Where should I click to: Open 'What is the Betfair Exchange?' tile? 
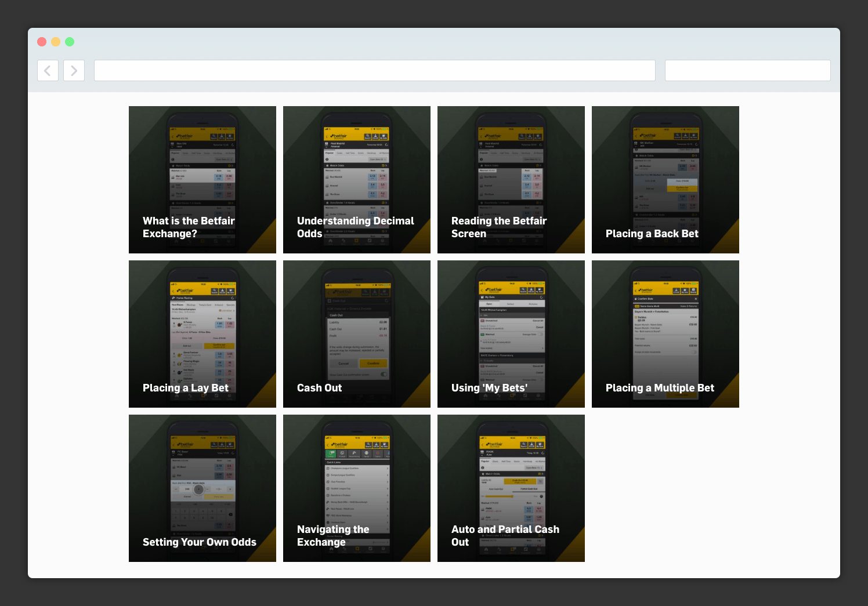coord(202,180)
